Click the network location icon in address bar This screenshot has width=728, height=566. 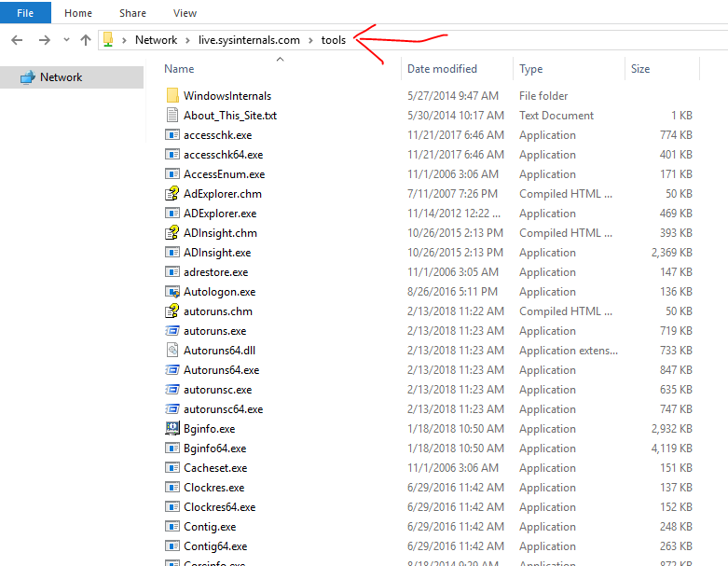tap(108, 39)
